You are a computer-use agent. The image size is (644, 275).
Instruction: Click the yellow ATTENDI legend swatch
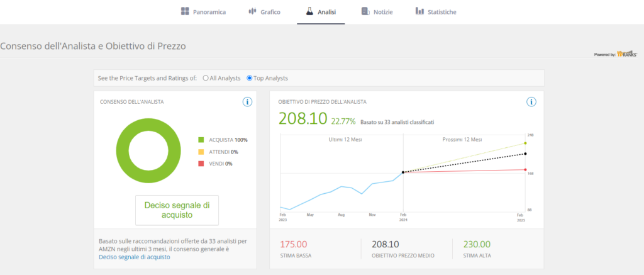point(201,152)
